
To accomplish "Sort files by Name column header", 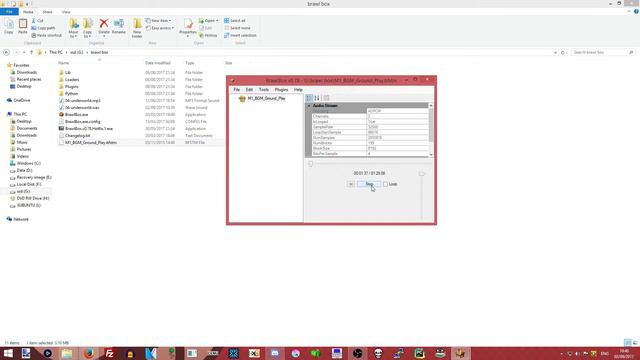I will point(63,63).
